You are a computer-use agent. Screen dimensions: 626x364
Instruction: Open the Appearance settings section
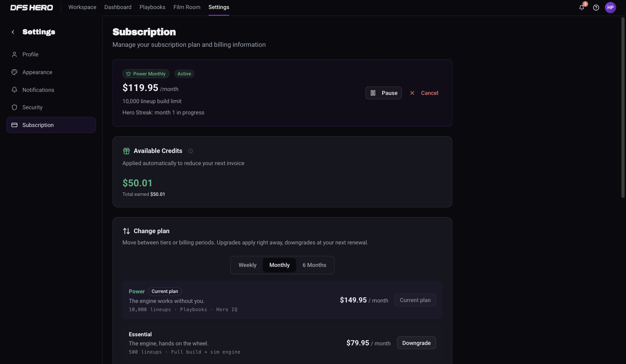coord(51,72)
